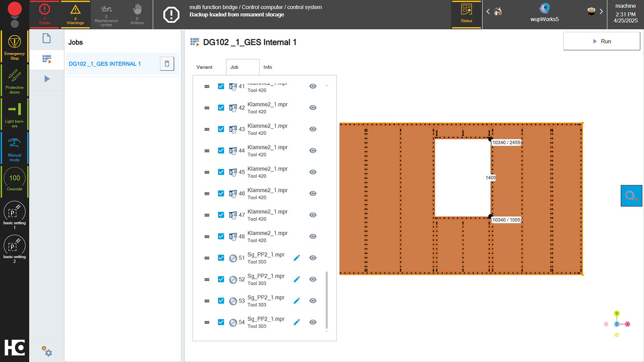The width and height of the screenshot is (644, 362).
Task: Edit step 51 Sg_PP2_1.mpr with pencil
Action: tap(297, 258)
